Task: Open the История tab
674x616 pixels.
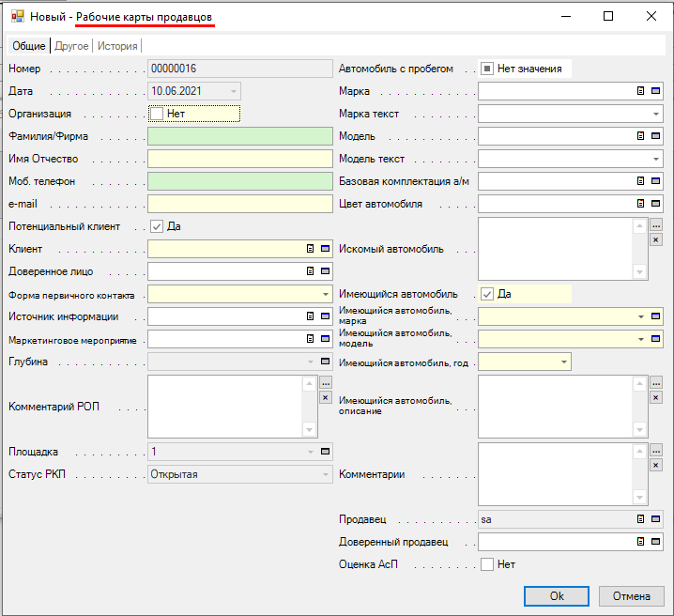Action: click(x=117, y=46)
